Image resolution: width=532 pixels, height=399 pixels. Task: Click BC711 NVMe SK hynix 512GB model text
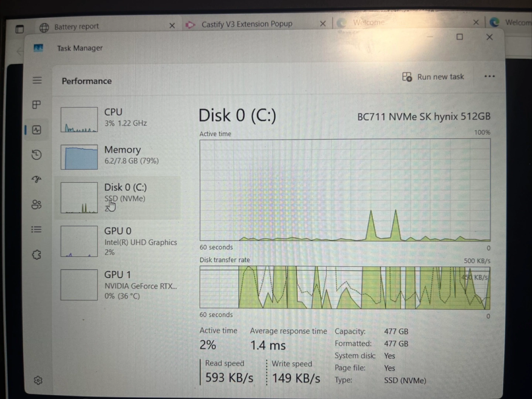tap(424, 117)
